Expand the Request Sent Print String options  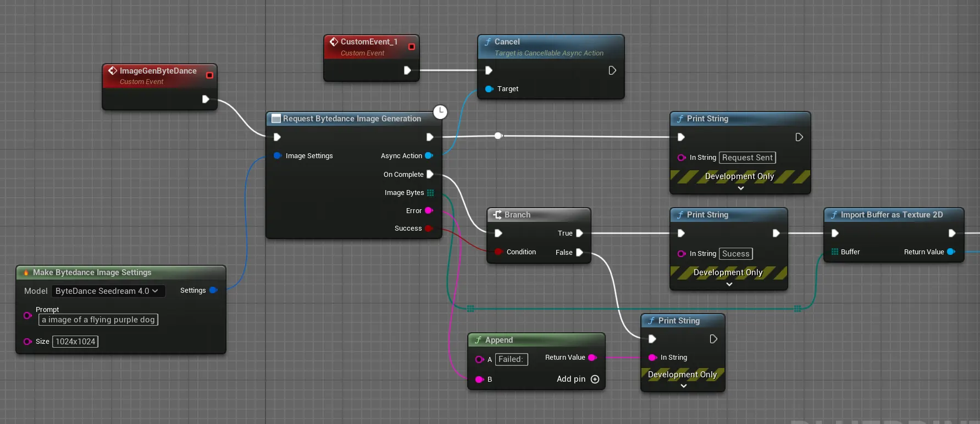point(740,188)
